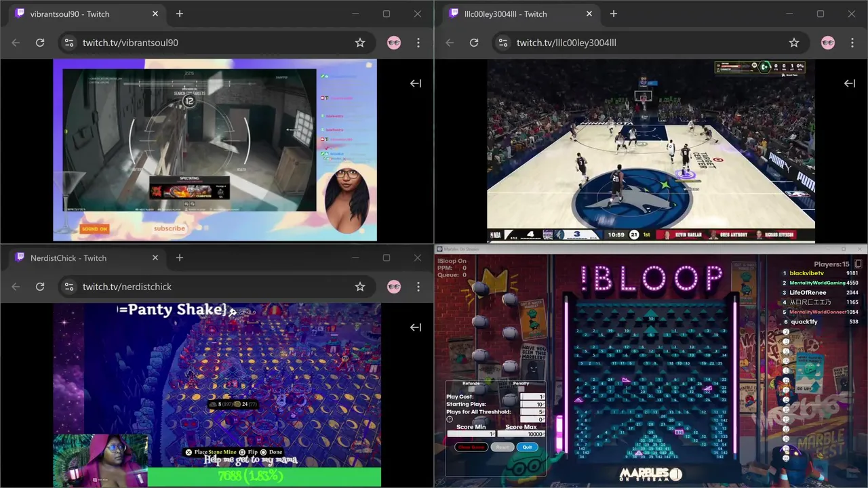This screenshot has height=488, width=868.
Task: Open profile avatar in vibrantsoul90 window
Action: (x=394, y=43)
